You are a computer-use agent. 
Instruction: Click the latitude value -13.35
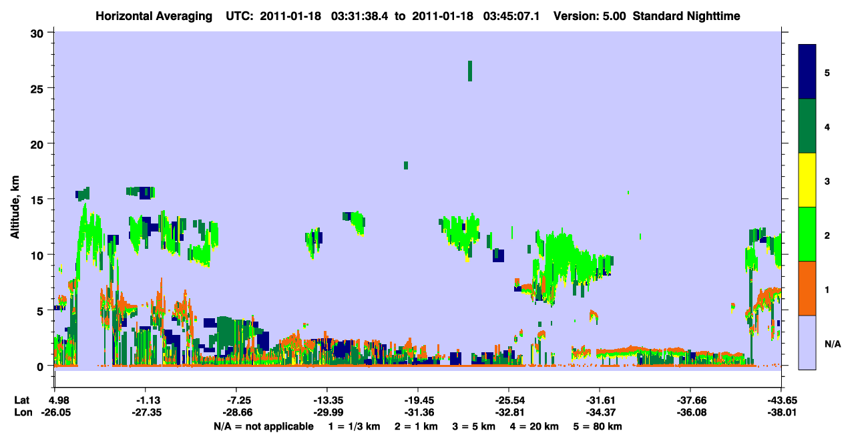coord(327,400)
